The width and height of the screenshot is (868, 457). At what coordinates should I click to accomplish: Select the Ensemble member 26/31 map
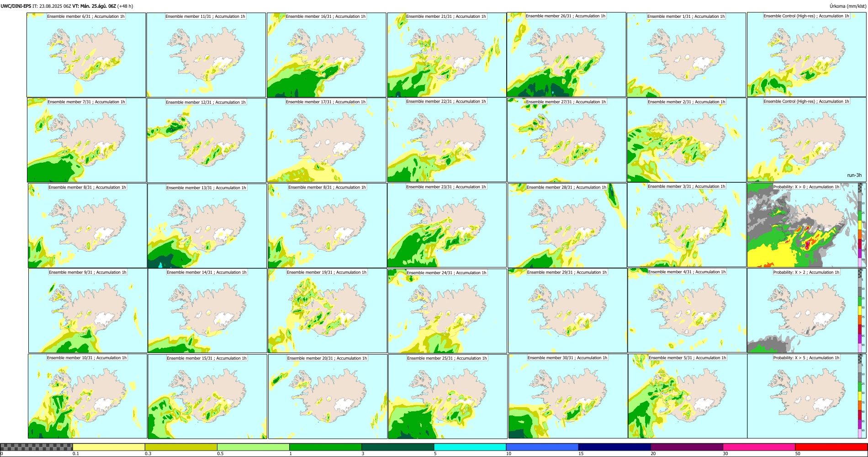[566, 54]
